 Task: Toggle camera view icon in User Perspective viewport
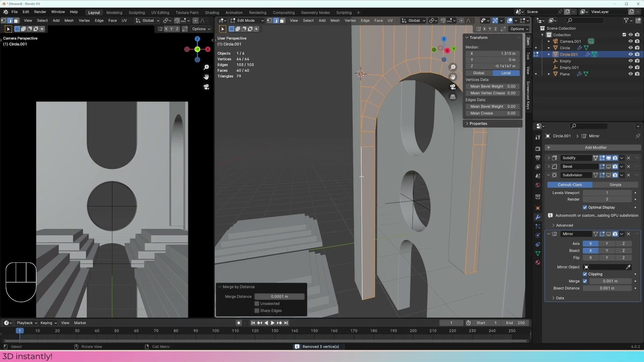[453, 87]
